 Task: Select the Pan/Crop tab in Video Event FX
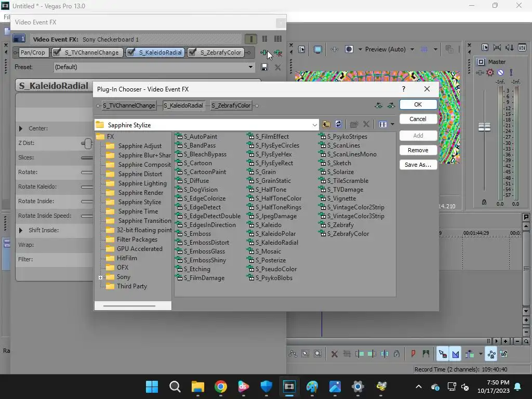point(33,52)
